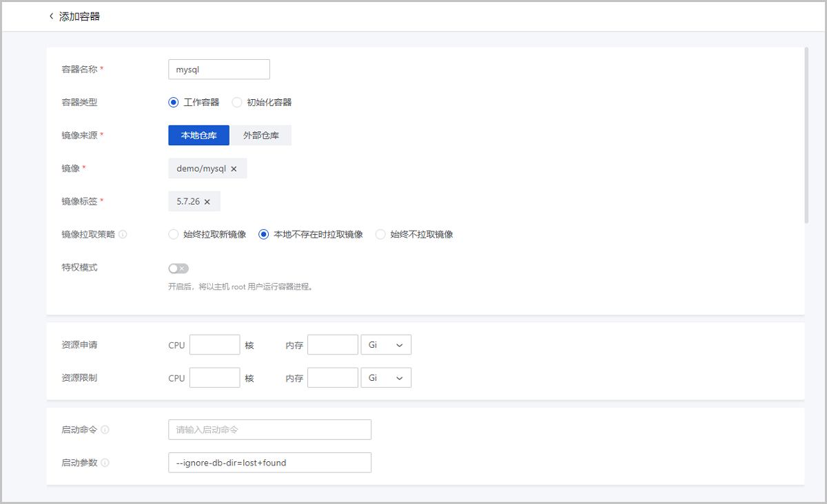Switch to 外部仓库 image source
827x504 pixels.
(x=261, y=136)
